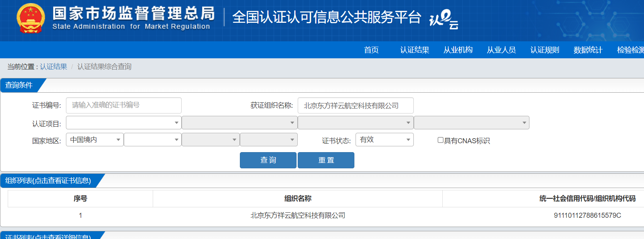Open the 从业机构 navigation menu
This screenshot has width=644, height=239.
pyautogui.click(x=458, y=50)
